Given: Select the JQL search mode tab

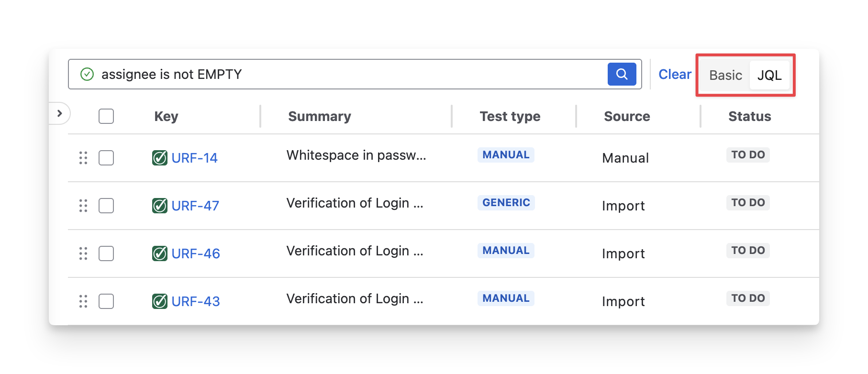Looking at the screenshot, I should pos(769,75).
